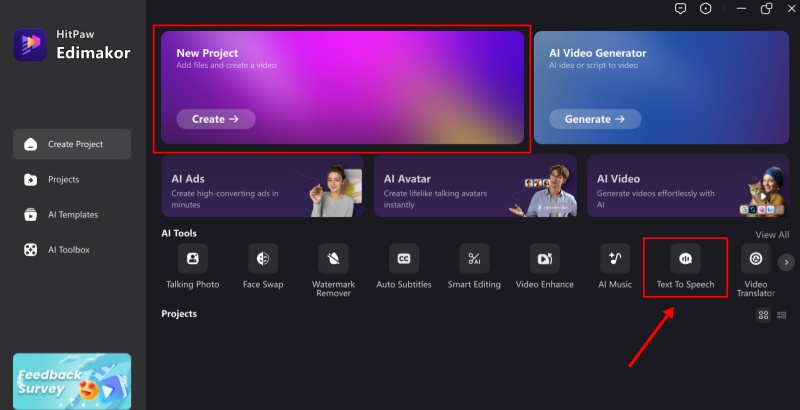Maximize the Edimakor window
Viewport: 800px width, 410px height.
[x=766, y=9]
